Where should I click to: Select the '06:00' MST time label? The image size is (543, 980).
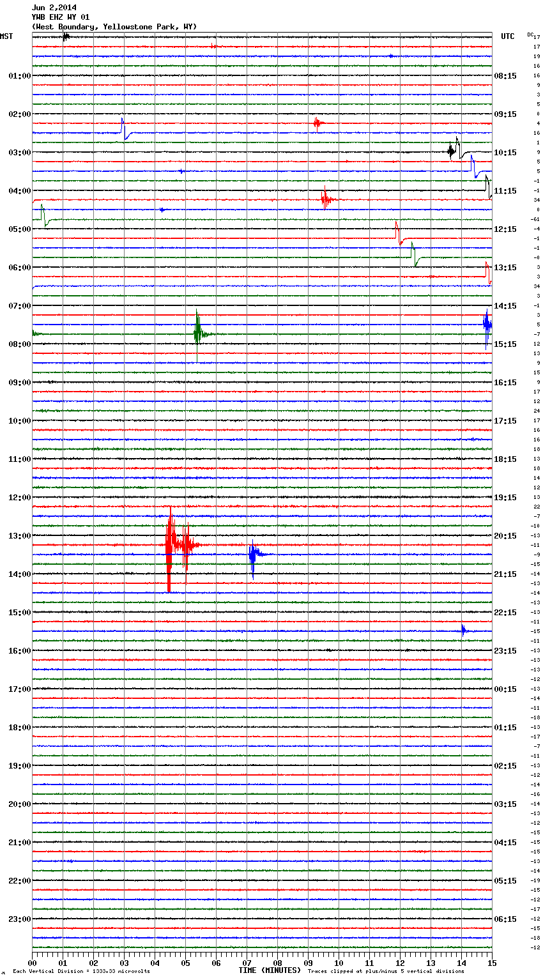click(x=19, y=268)
